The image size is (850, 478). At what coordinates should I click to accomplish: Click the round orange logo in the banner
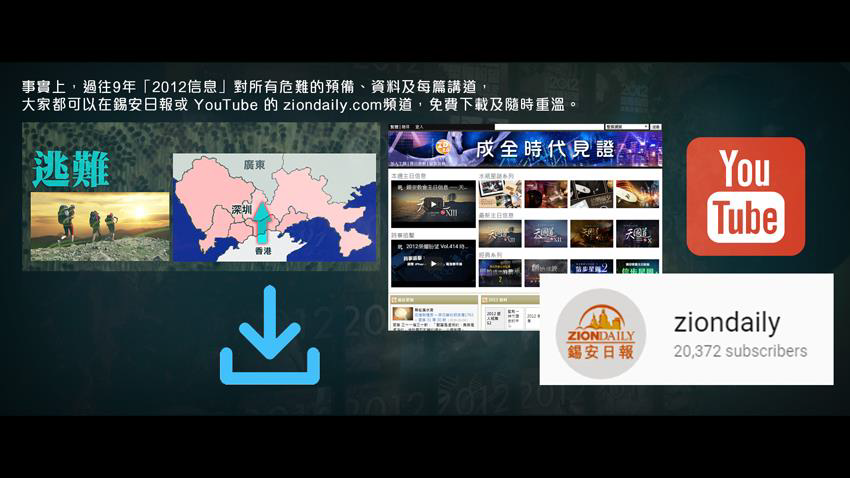443,147
